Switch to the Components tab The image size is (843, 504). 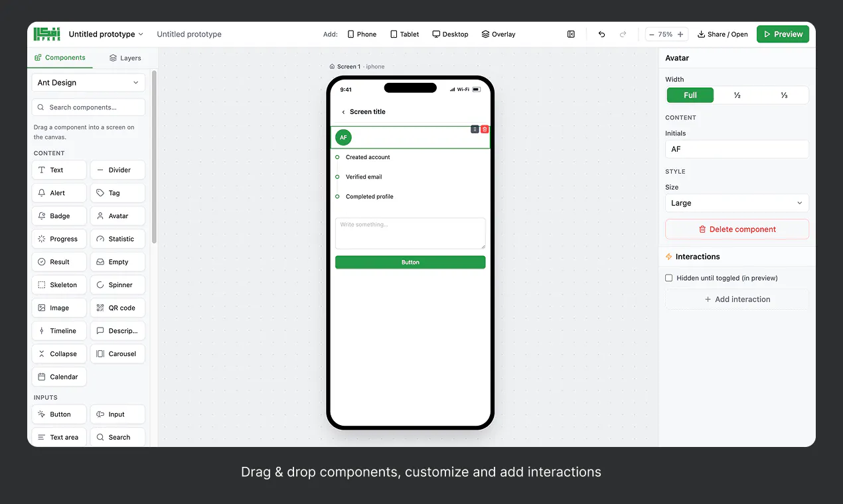point(60,58)
